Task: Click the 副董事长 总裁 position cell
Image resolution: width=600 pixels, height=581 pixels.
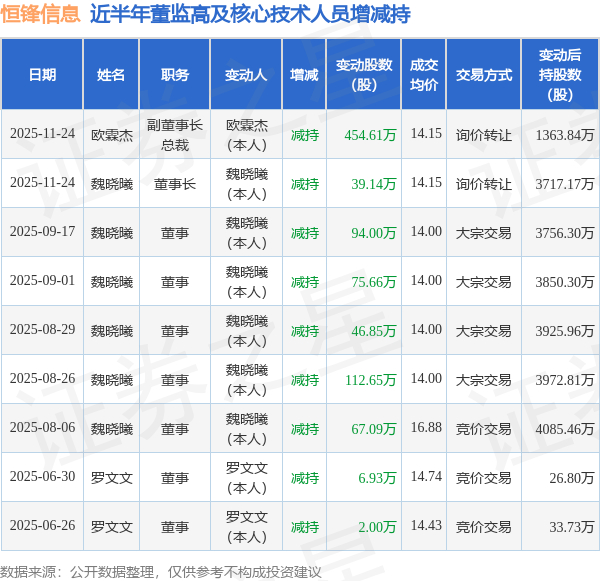Action: [x=175, y=135]
